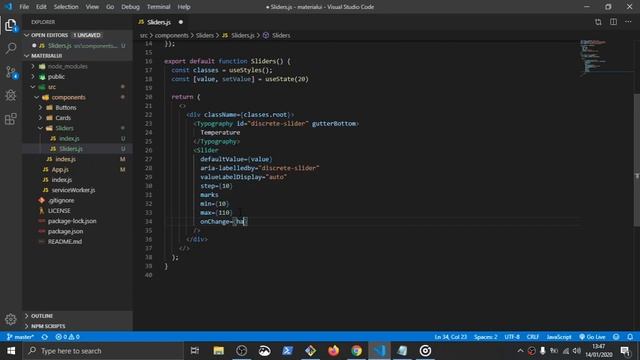
Task: Open README.md file
Action: (x=64, y=241)
